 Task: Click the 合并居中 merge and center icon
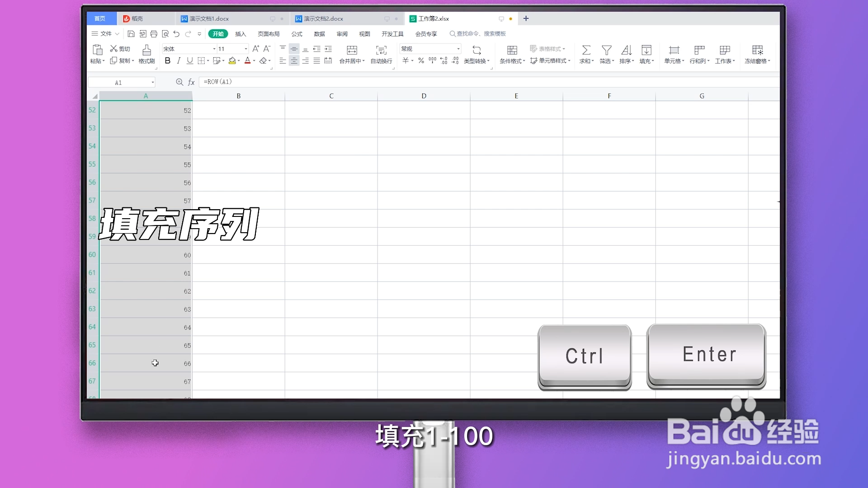(x=352, y=54)
